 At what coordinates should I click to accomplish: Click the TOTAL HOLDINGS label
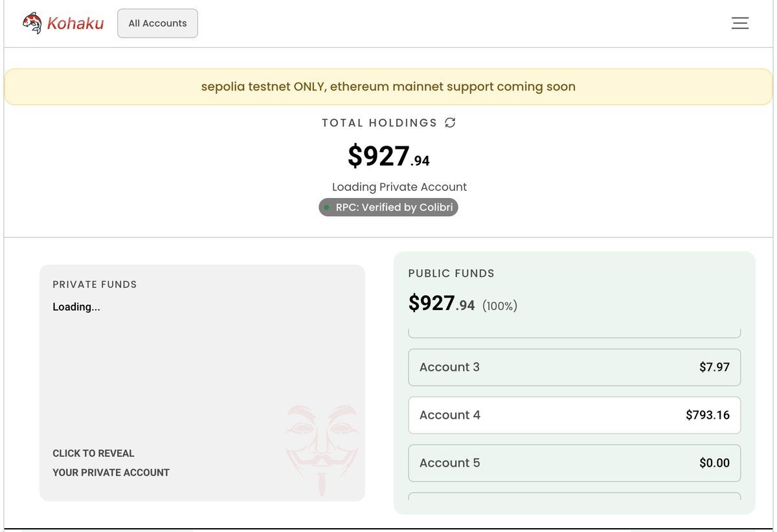pyautogui.click(x=379, y=123)
